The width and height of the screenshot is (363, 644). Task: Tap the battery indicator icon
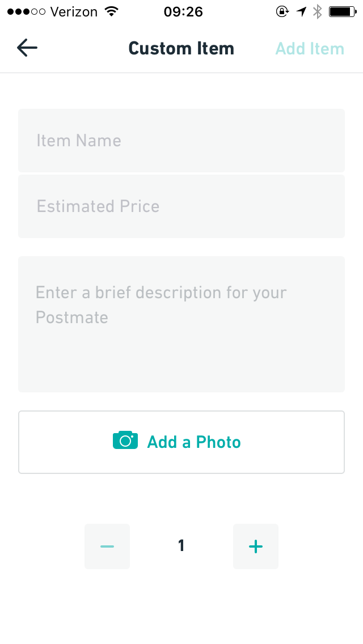(x=341, y=11)
